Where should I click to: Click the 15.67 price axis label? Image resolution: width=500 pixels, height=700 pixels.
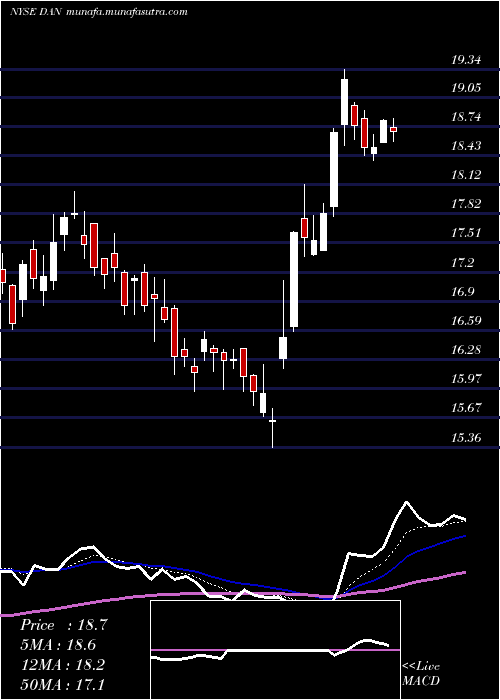pos(466,408)
